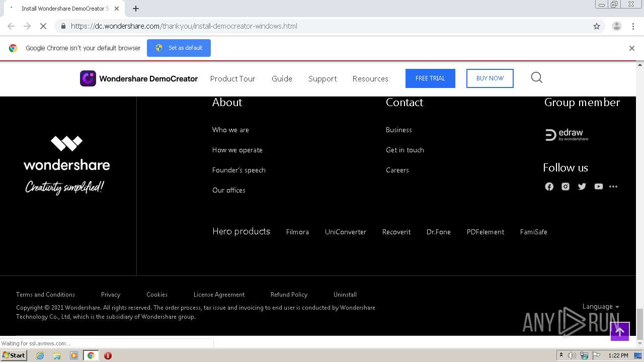Open the Refund Policy link
The width and height of the screenshot is (644, 362).
coord(289,295)
